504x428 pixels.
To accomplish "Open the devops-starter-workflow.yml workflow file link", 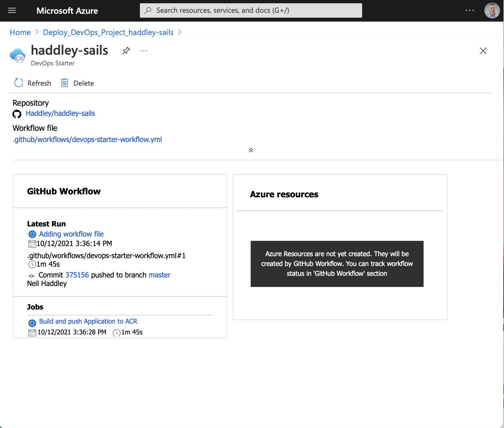I will pyautogui.click(x=87, y=139).
